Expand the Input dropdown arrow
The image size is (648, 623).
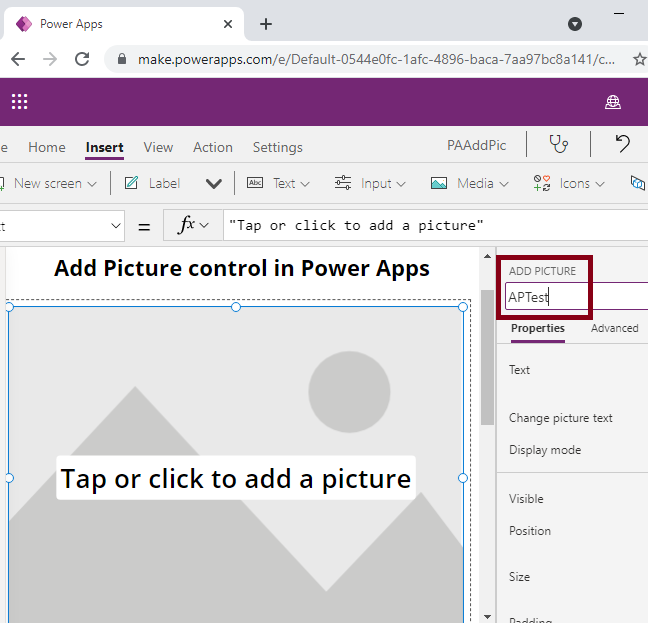coord(401,184)
